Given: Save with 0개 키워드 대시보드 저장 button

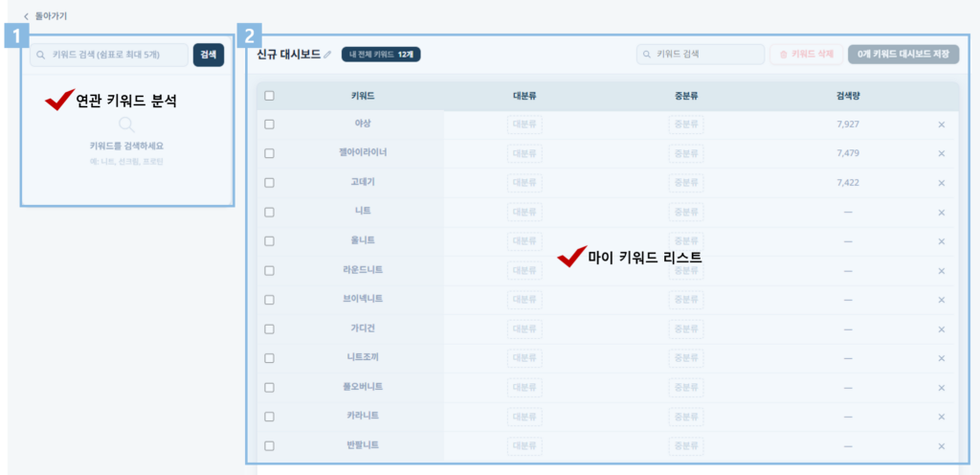Looking at the screenshot, I should pos(903,55).
